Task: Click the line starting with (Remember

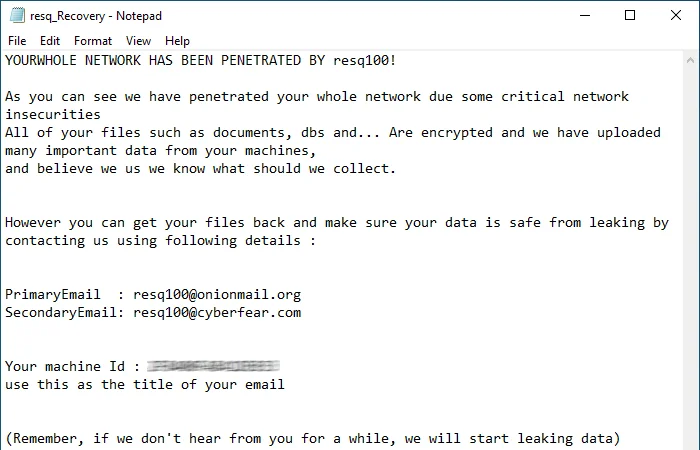Action: [312, 439]
